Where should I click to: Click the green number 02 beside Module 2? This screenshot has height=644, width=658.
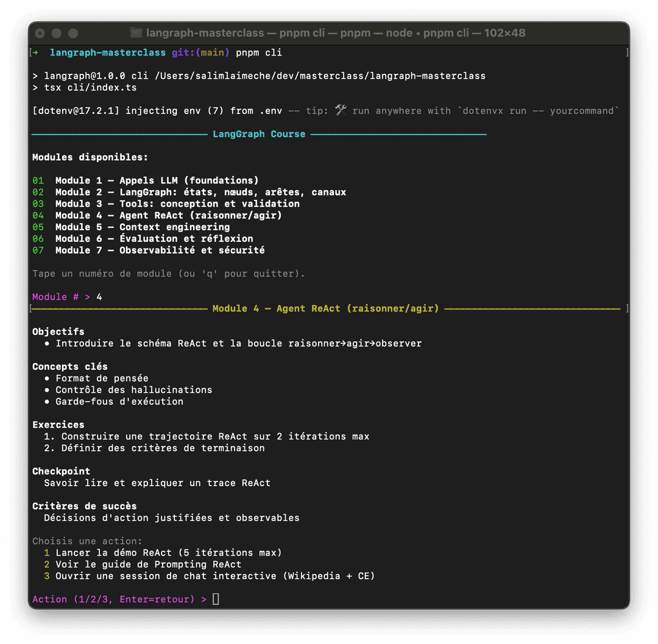click(x=38, y=192)
